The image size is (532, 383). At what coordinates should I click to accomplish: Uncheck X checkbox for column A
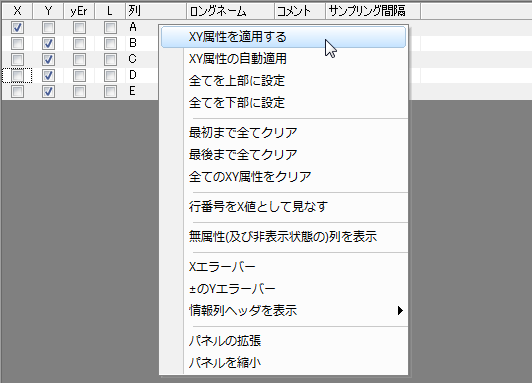coord(17,27)
